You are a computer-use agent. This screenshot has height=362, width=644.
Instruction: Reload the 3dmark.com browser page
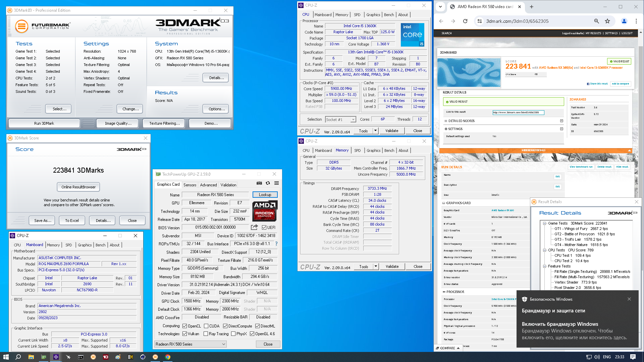click(465, 21)
